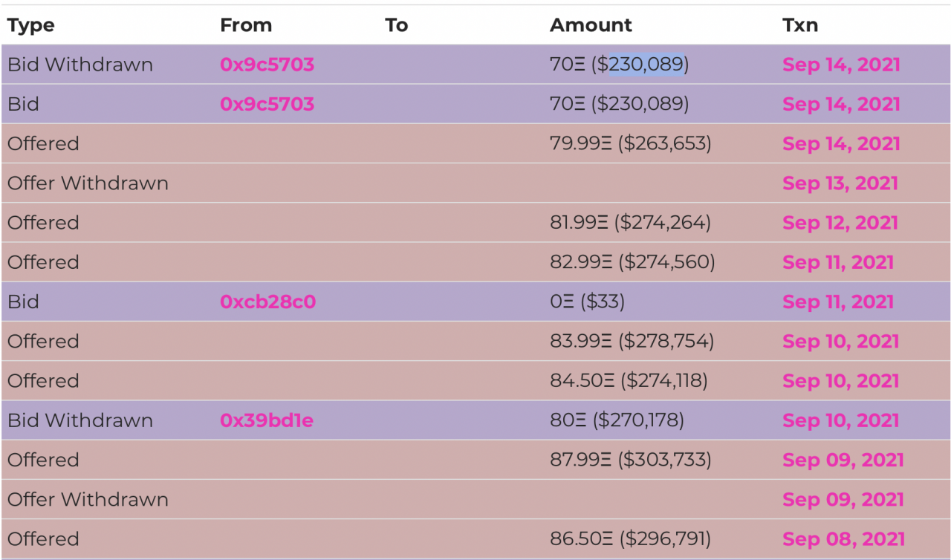This screenshot has width=951, height=560.
Task: Open the Sep 13, 2021 transaction
Action: coord(840,183)
